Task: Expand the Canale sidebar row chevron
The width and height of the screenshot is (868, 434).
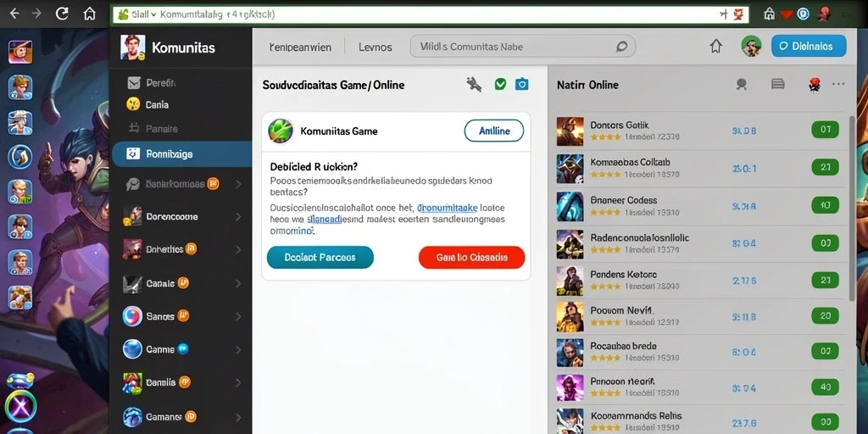Action: point(238,283)
